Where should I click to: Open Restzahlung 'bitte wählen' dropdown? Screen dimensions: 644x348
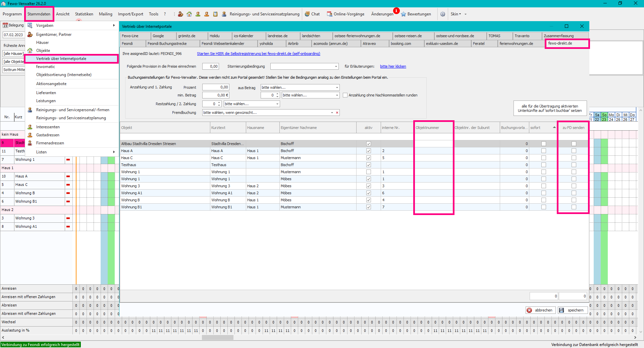[277, 104]
